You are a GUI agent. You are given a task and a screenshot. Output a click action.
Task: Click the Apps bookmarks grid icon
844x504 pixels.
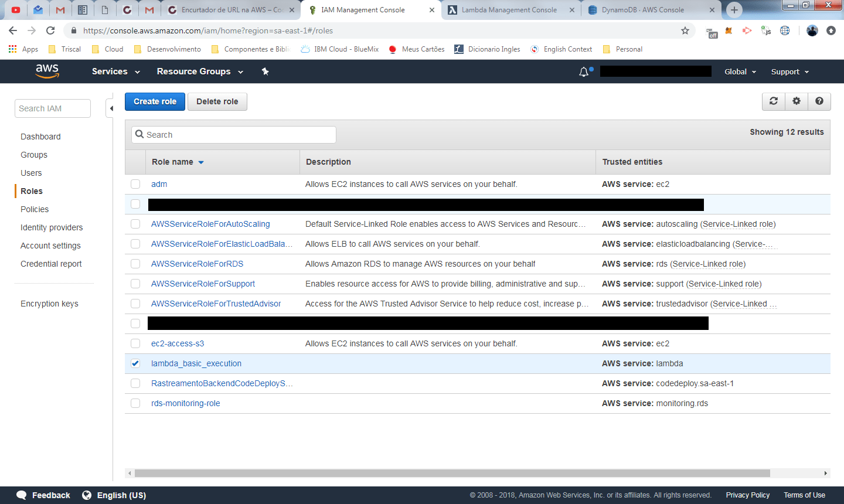click(x=12, y=49)
